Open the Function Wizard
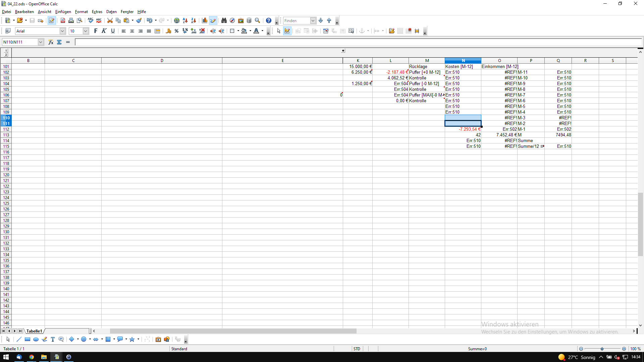 point(51,42)
